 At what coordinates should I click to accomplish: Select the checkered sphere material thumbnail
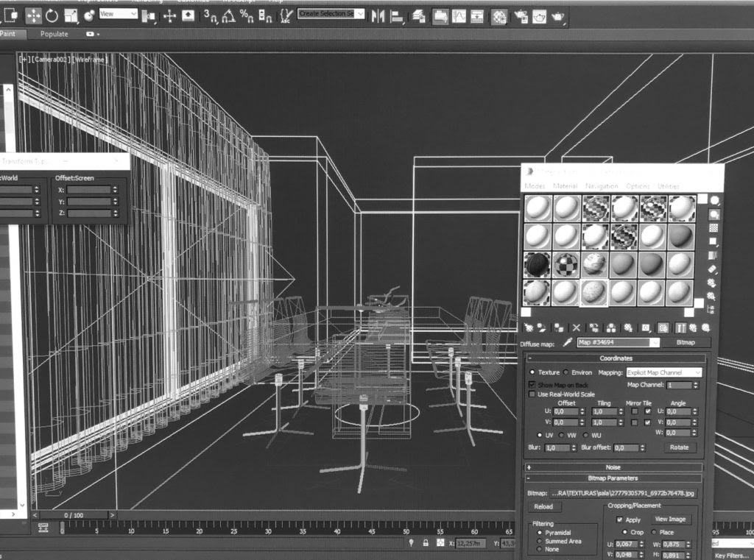coord(565,264)
